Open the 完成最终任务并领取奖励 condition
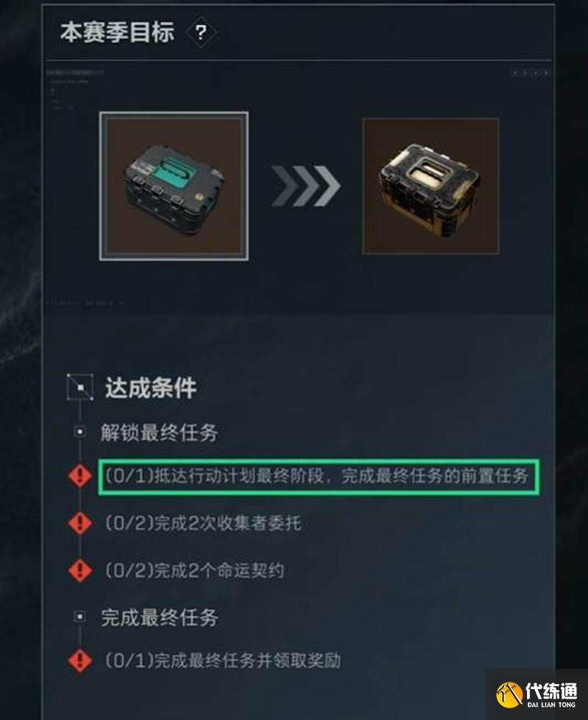 pyautogui.click(x=223, y=660)
